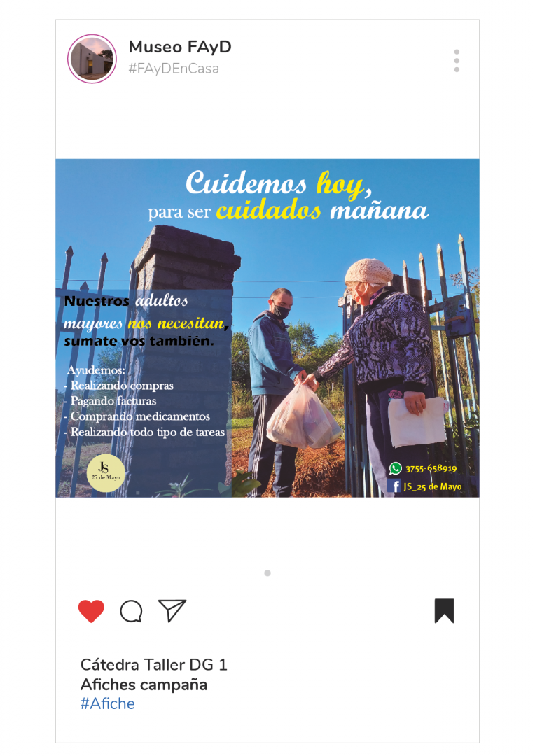The width and height of the screenshot is (535, 756).
Task: Open the Museo FAyD account name
Action: 180,47
